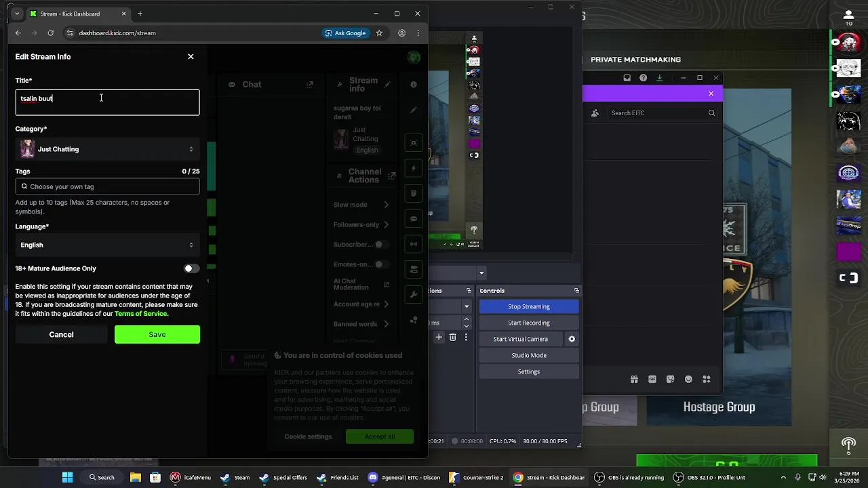Start Virtual Camera in OBS
Image resolution: width=868 pixels, height=488 pixels.
521,339
